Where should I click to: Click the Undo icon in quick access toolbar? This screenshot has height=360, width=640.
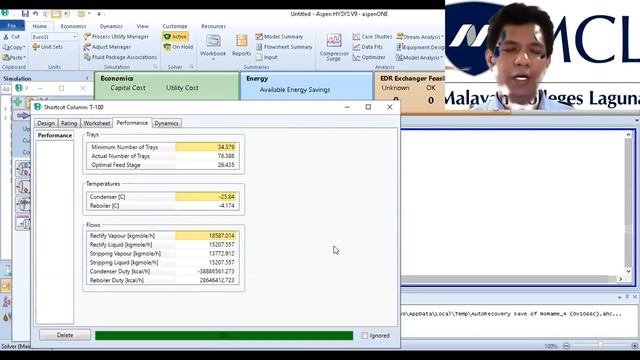tap(36, 13)
